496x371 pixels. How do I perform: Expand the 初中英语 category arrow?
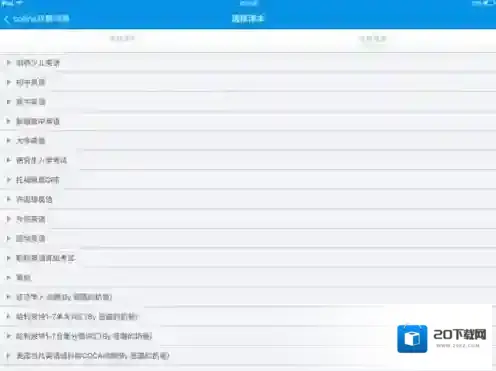pyautogui.click(x=9, y=82)
